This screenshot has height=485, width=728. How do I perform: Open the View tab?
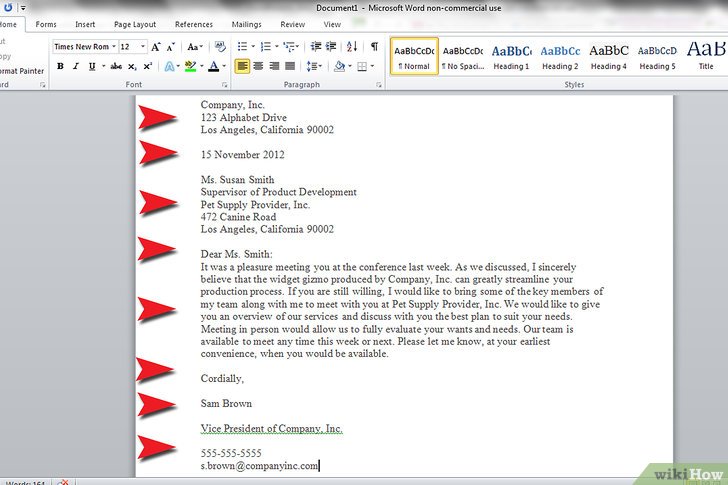(332, 25)
